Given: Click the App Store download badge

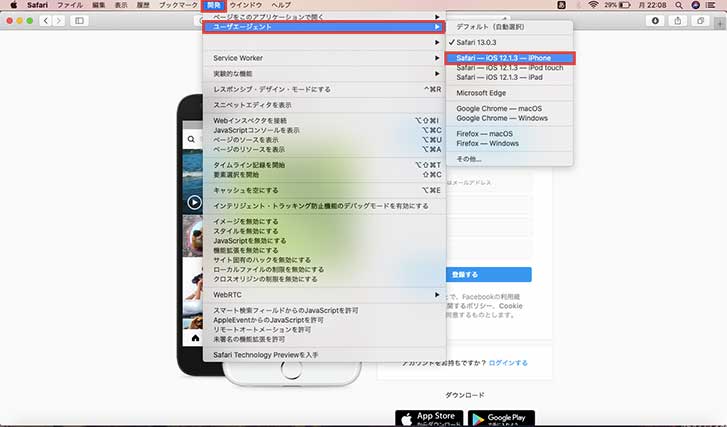Looking at the screenshot, I should [x=429, y=418].
